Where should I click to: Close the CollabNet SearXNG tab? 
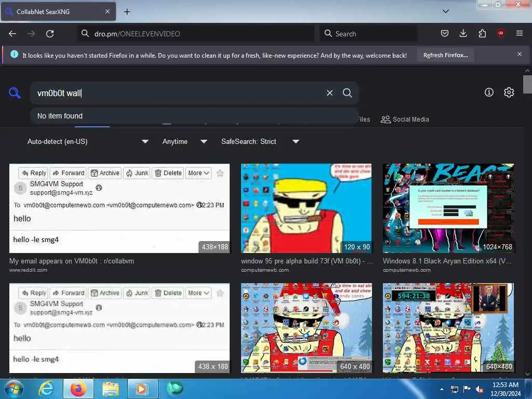tap(107, 11)
